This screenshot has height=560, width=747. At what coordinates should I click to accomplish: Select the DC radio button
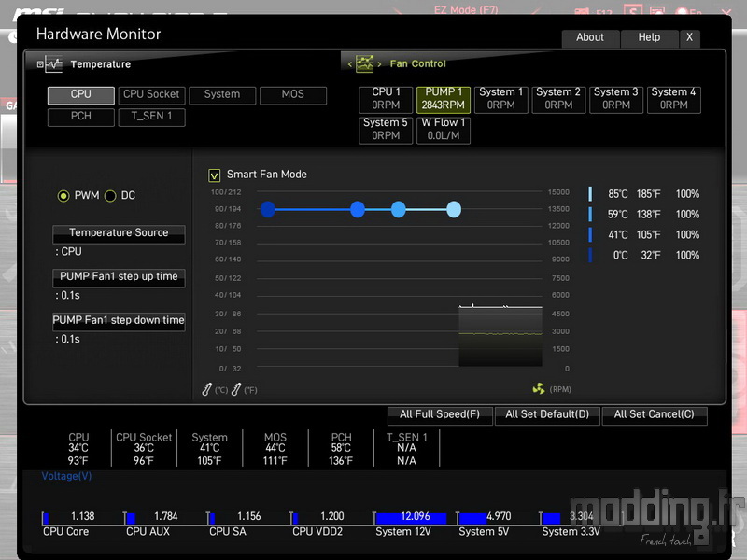pyautogui.click(x=110, y=196)
